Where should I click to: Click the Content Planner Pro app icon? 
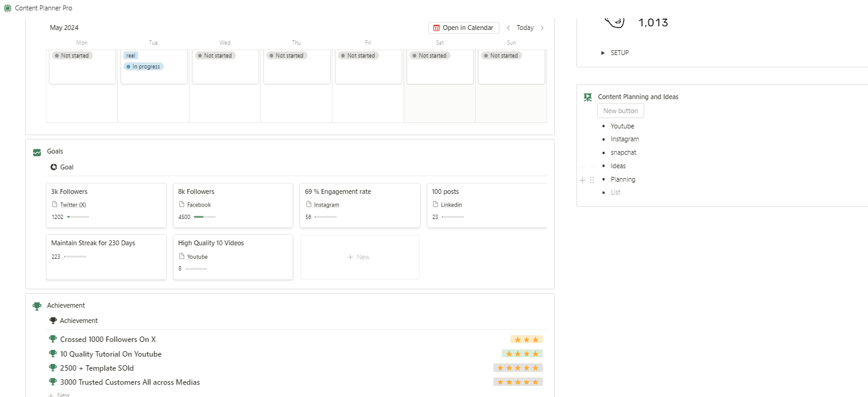[x=7, y=8]
